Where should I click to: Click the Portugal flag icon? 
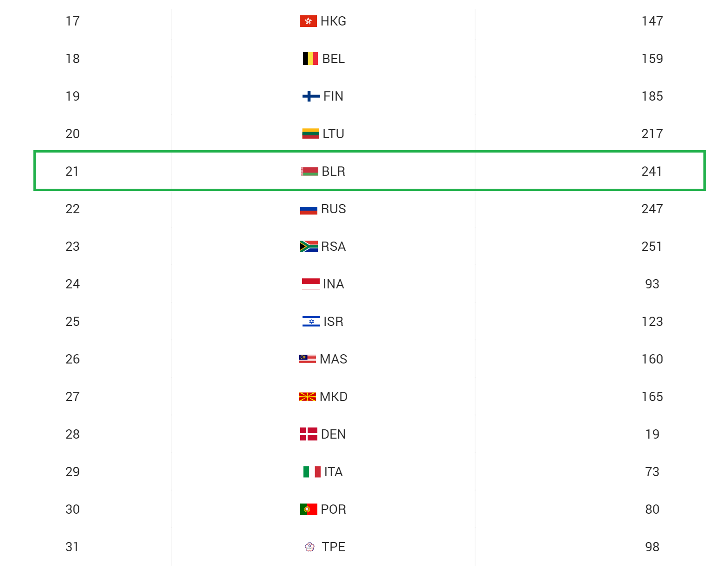(x=309, y=510)
